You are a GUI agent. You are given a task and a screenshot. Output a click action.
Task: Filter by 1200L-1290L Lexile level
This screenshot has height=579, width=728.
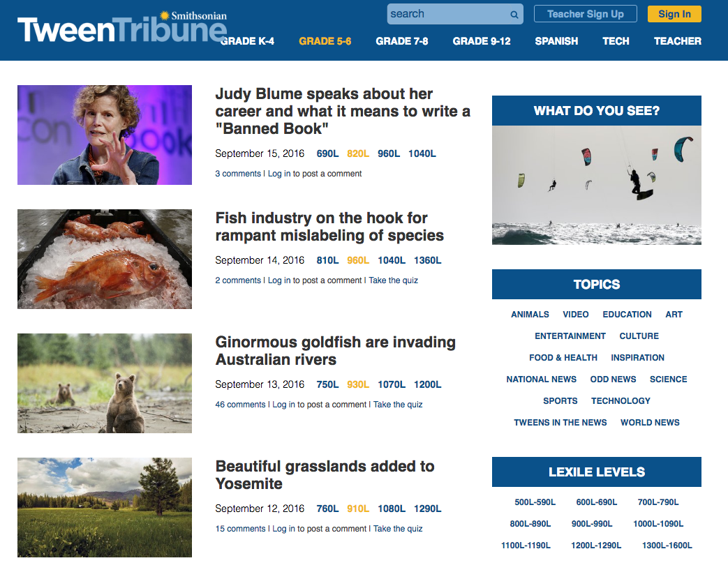point(596,546)
